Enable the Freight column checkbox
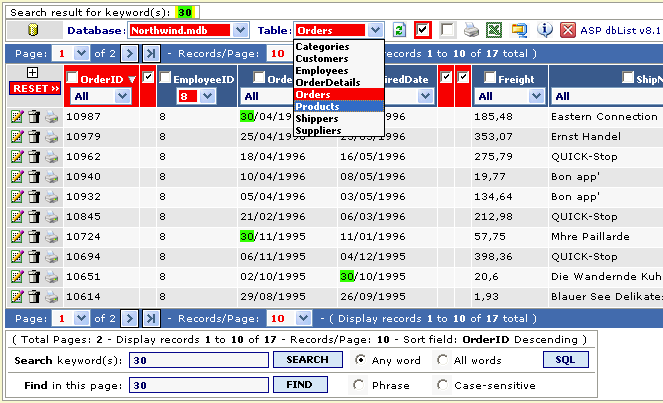 491,78
